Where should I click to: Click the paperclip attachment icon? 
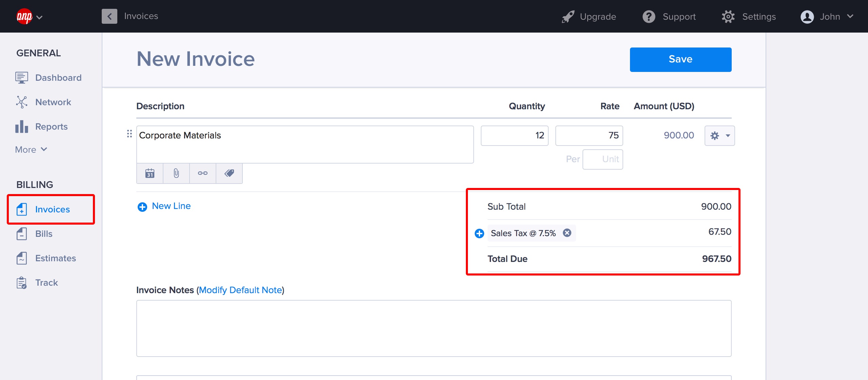tap(176, 173)
